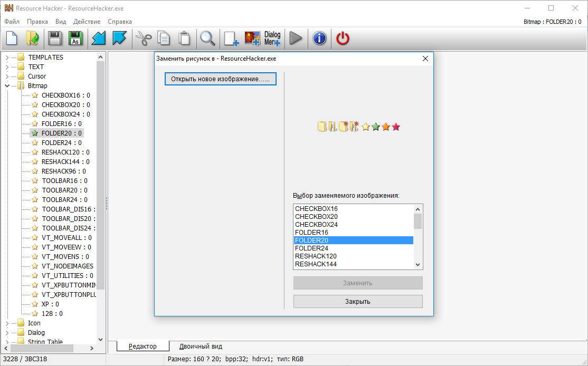Open the Файл menu
Screen dimensions: 588x366
12,22
